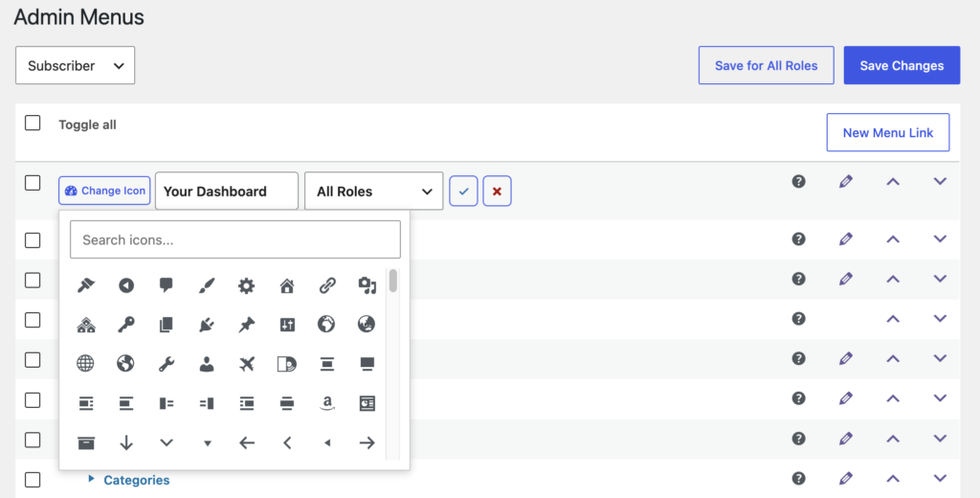This screenshot has height=498, width=980.
Task: Select the multisite houses icon
Action: click(85, 325)
